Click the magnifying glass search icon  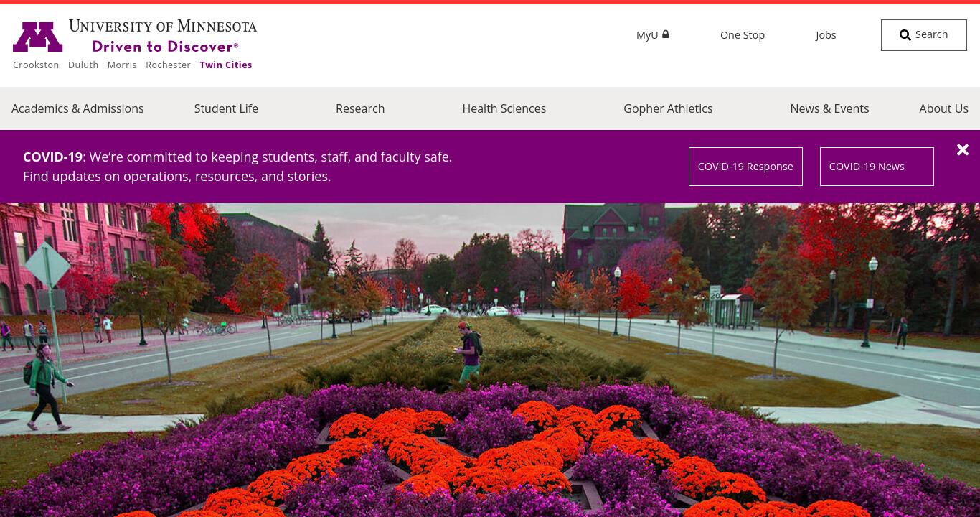pos(905,35)
